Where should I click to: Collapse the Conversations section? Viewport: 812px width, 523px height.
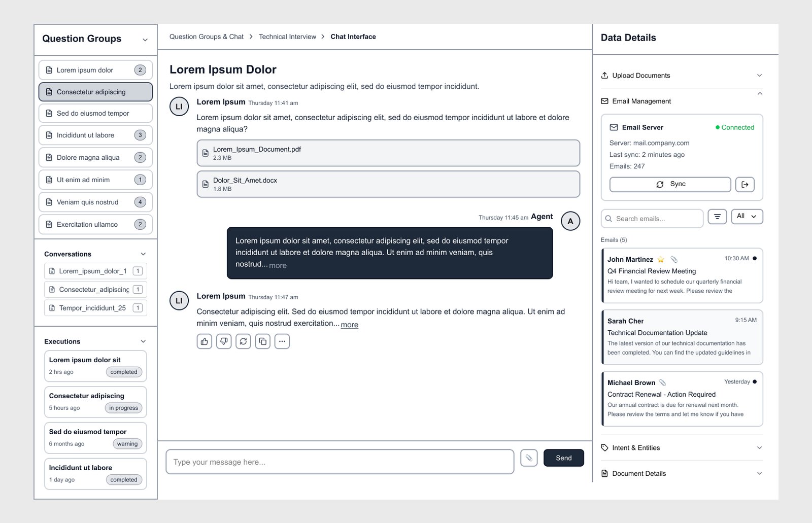point(143,254)
